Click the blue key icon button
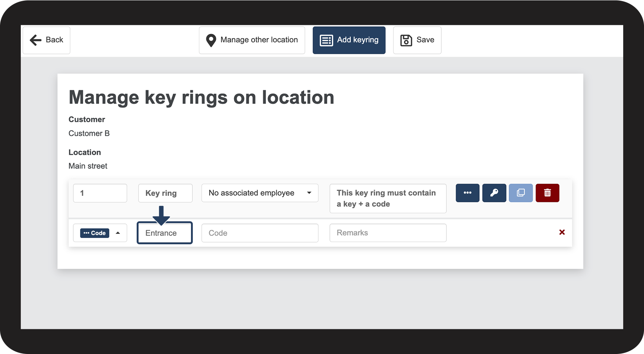Screen dimensions: 644x354 [494, 193]
